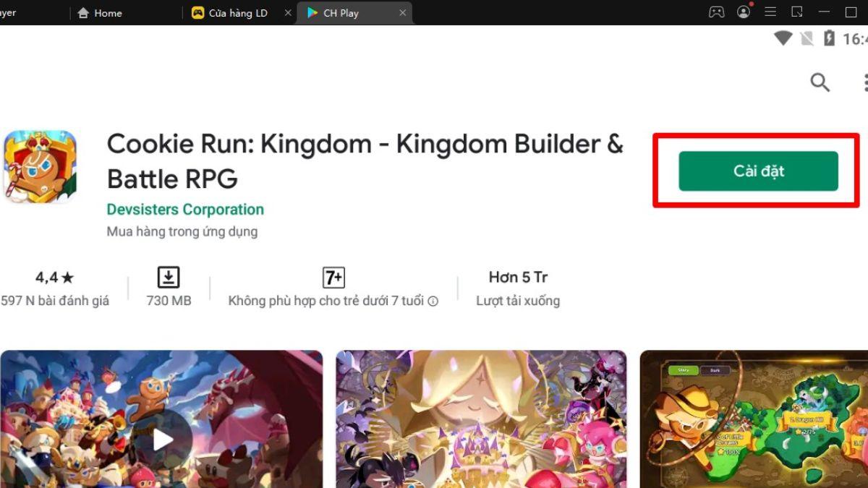Screen dimensions: 868x488
Task: Click the CH Play tab Play Store icon
Action: coord(312,13)
